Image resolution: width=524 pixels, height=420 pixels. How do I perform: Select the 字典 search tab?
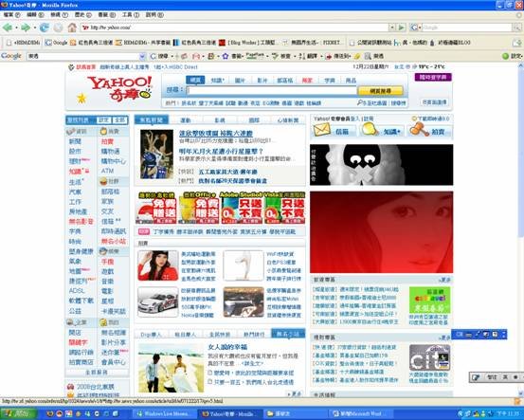click(x=330, y=81)
